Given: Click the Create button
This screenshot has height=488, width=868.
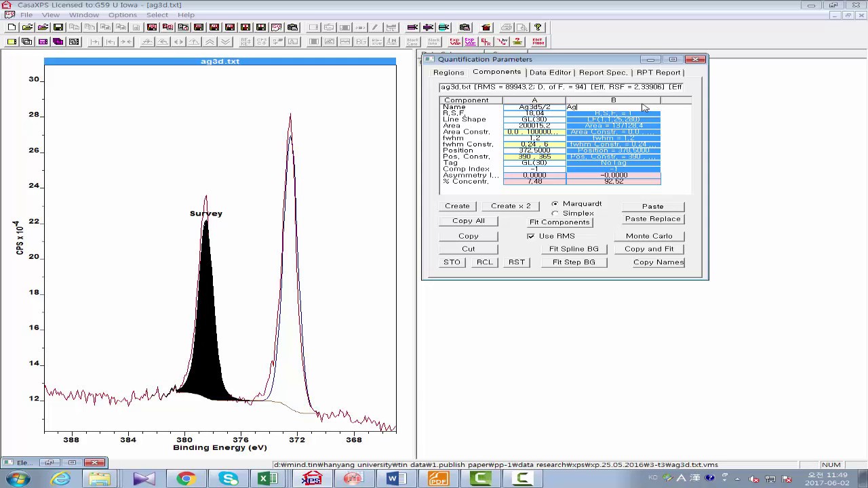Looking at the screenshot, I should point(457,206).
